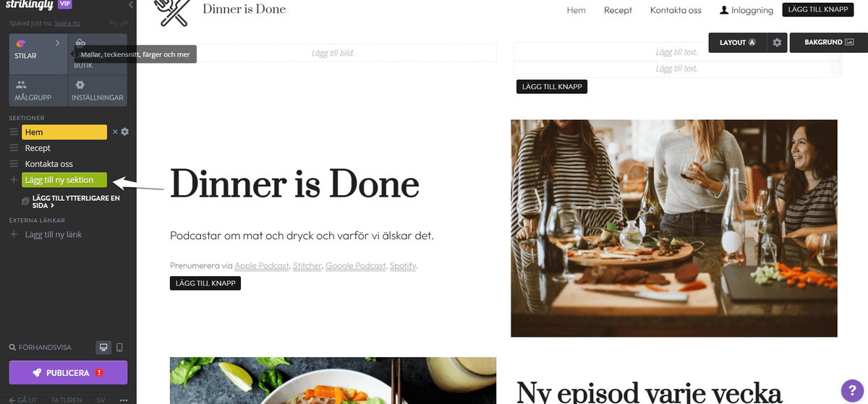Open settings gear for Hem section
Image resolution: width=868 pixels, height=404 pixels.
[x=124, y=132]
